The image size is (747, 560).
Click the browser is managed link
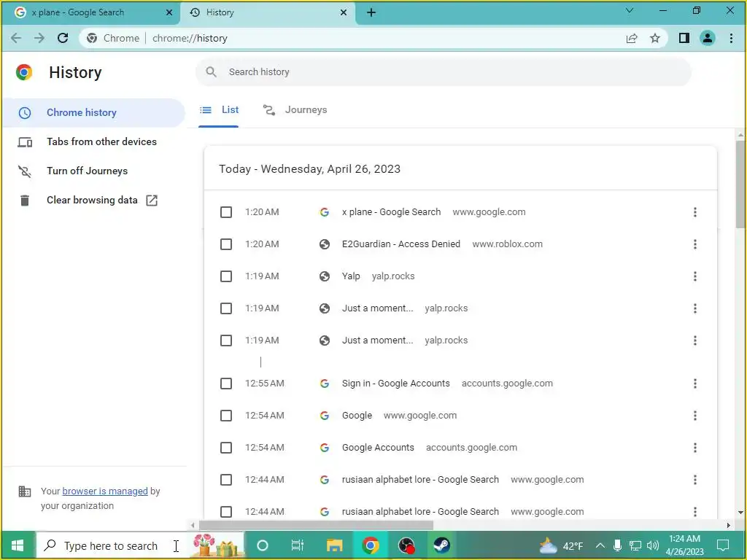coord(105,491)
